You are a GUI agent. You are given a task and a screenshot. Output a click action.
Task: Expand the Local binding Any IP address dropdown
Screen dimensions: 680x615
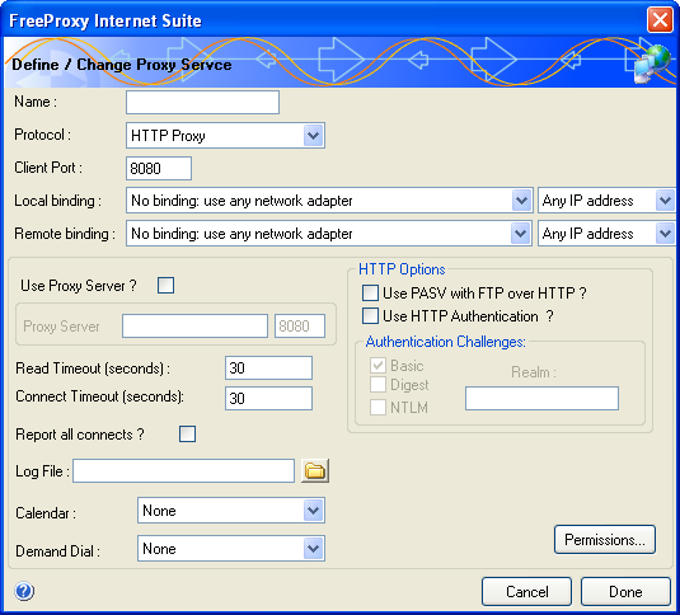click(606, 200)
